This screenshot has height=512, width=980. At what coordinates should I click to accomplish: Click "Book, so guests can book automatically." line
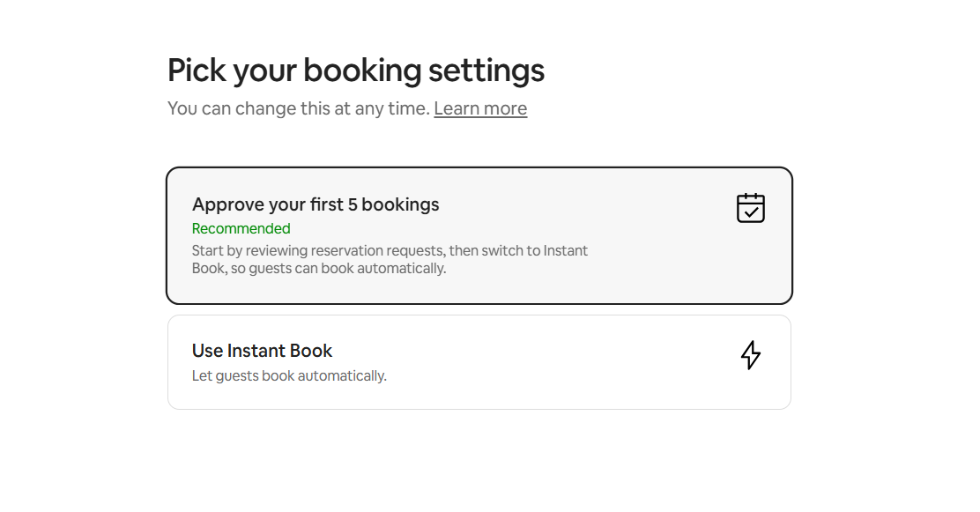[319, 269]
